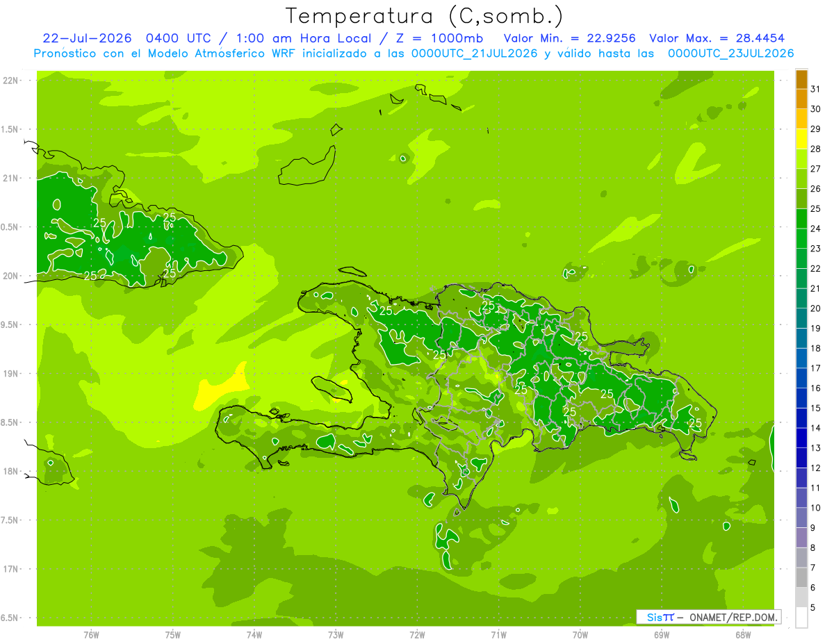Image resolution: width=834 pixels, height=644 pixels.
Task: Click the "22N" latitude axis label
Action: (12, 81)
